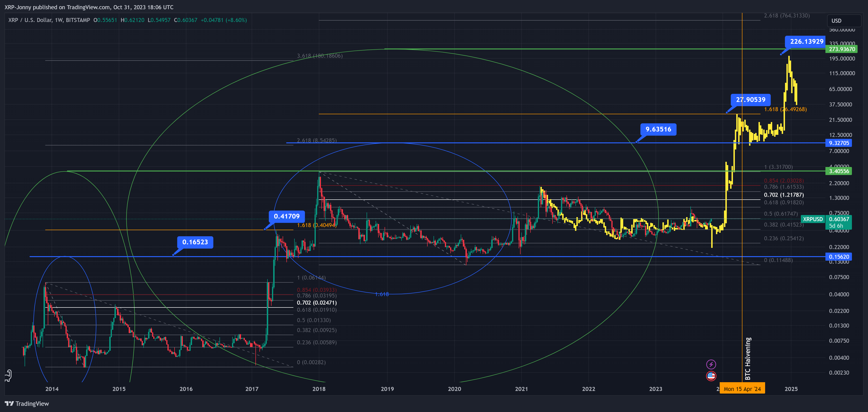Click the published header text by XRP-Jonny

89,7
